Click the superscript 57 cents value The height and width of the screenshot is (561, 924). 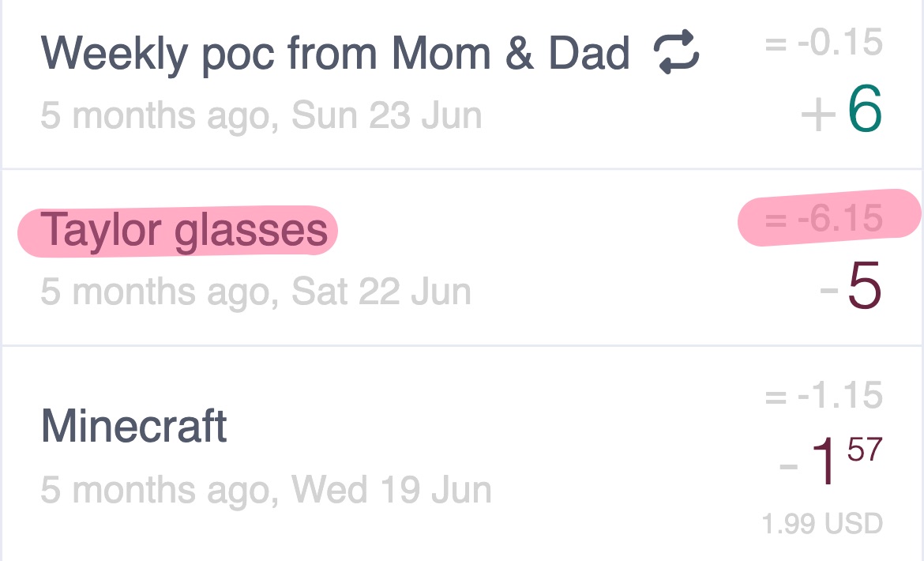point(865,450)
